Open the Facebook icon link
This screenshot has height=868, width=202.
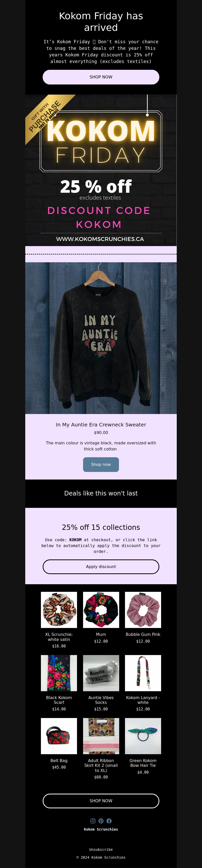(x=109, y=821)
